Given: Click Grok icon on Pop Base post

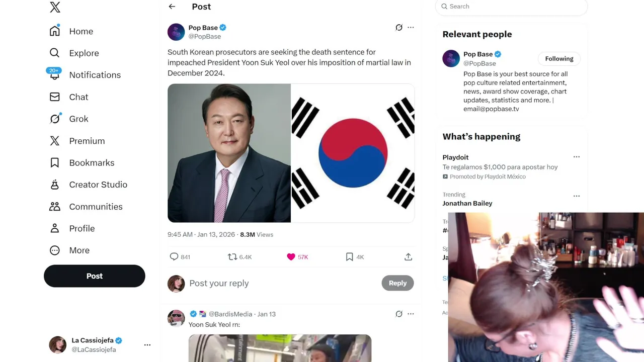Looking at the screenshot, I should pyautogui.click(x=399, y=28).
